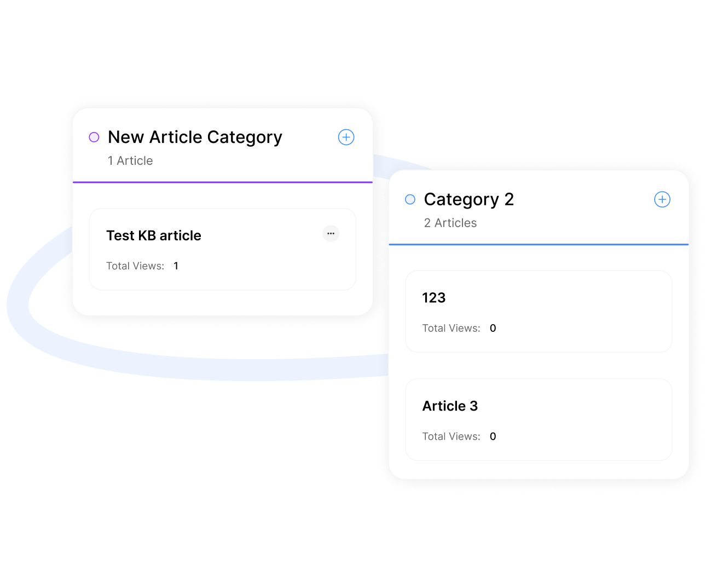The image size is (706, 588).
Task: Select the Category 2 heading
Action: coord(468,199)
